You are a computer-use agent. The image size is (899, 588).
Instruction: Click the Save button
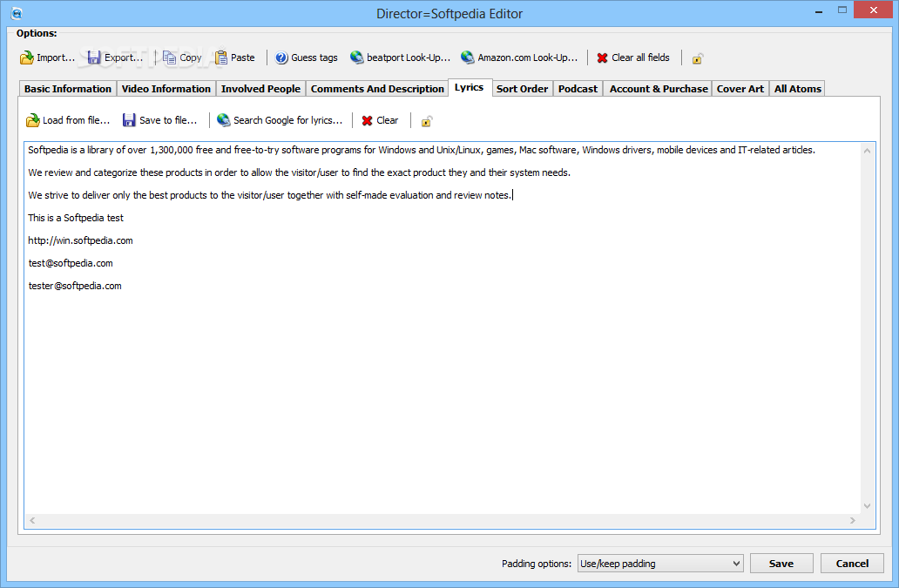pos(781,564)
